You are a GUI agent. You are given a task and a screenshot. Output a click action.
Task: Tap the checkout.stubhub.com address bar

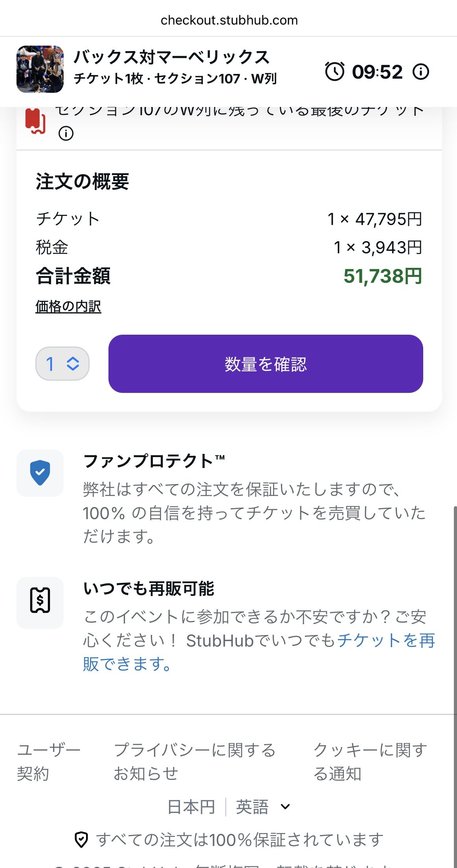tap(229, 20)
